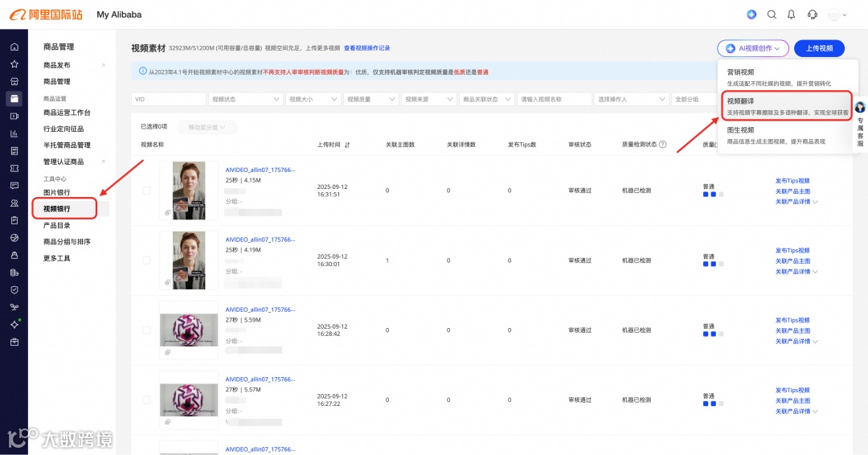Click help icon next to 质量检测状态
The height and width of the screenshot is (455, 868).
[x=662, y=145]
